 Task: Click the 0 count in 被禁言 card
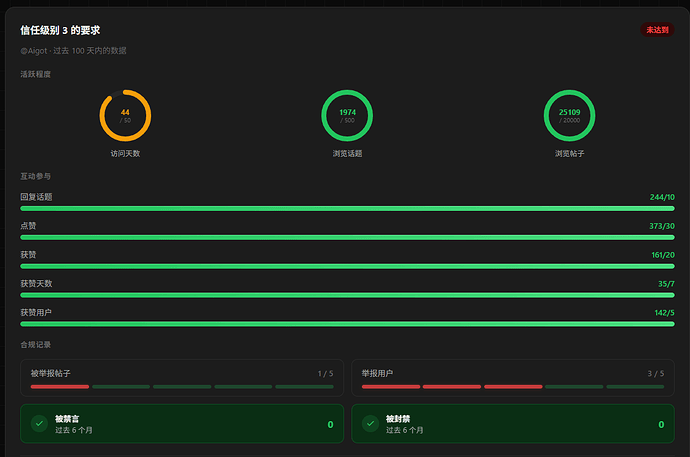pos(330,424)
